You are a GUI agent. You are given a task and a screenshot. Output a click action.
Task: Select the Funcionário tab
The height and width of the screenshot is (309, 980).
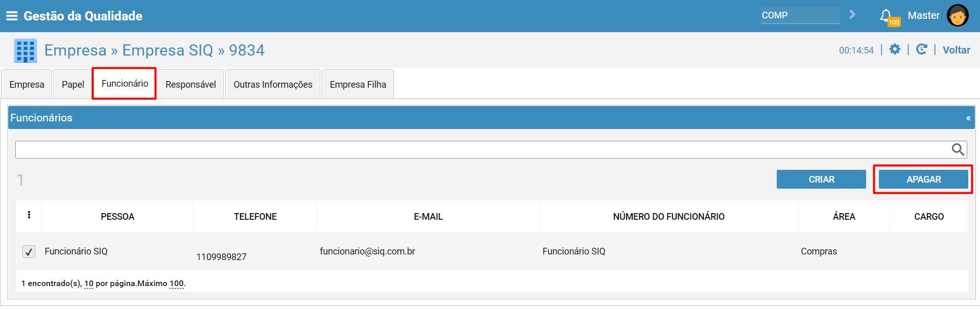point(125,84)
